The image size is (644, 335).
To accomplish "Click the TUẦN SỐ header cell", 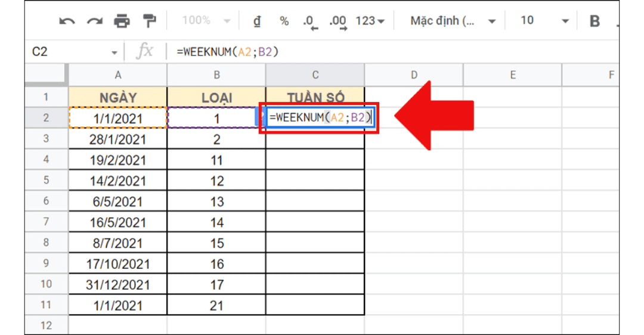I will point(315,97).
